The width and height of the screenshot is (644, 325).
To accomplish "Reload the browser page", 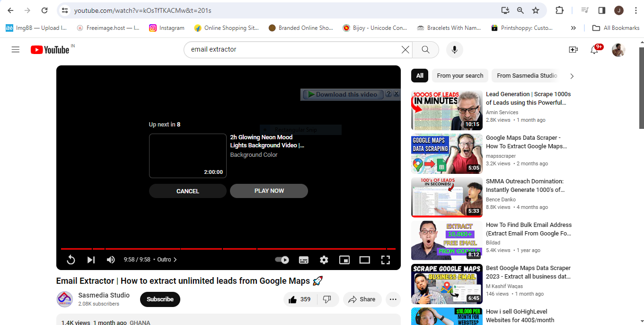I will [44, 10].
